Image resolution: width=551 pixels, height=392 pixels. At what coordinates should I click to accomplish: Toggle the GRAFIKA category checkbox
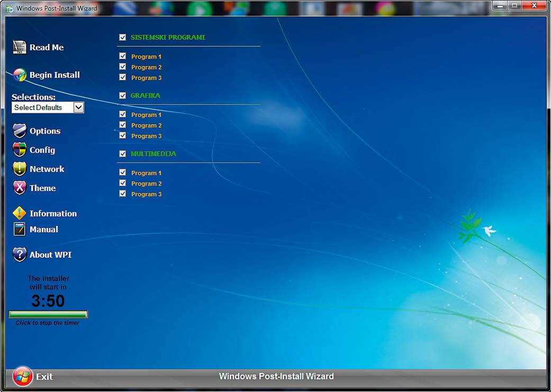pos(122,96)
